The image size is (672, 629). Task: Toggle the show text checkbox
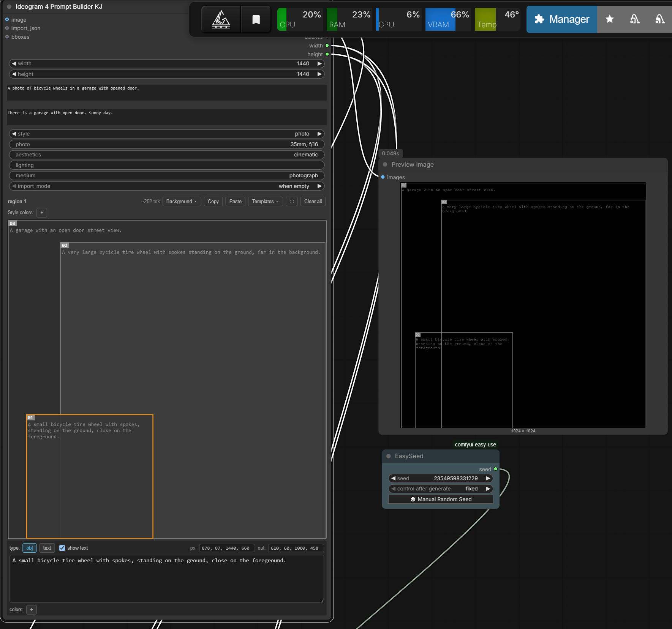[62, 548]
